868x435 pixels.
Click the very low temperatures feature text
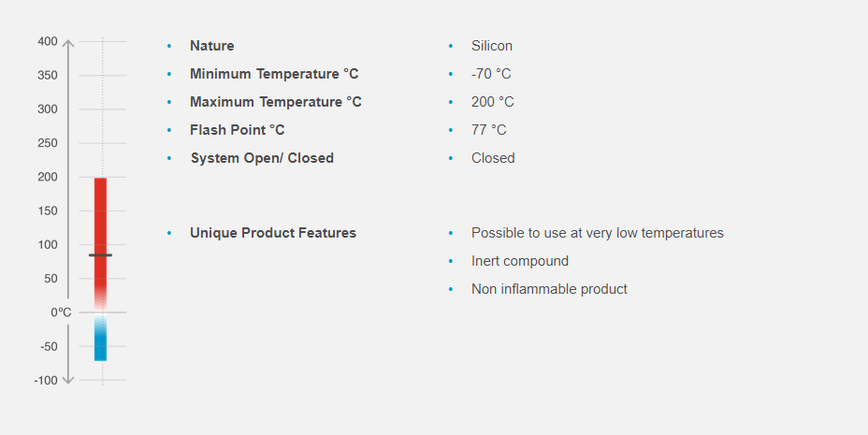tap(598, 233)
